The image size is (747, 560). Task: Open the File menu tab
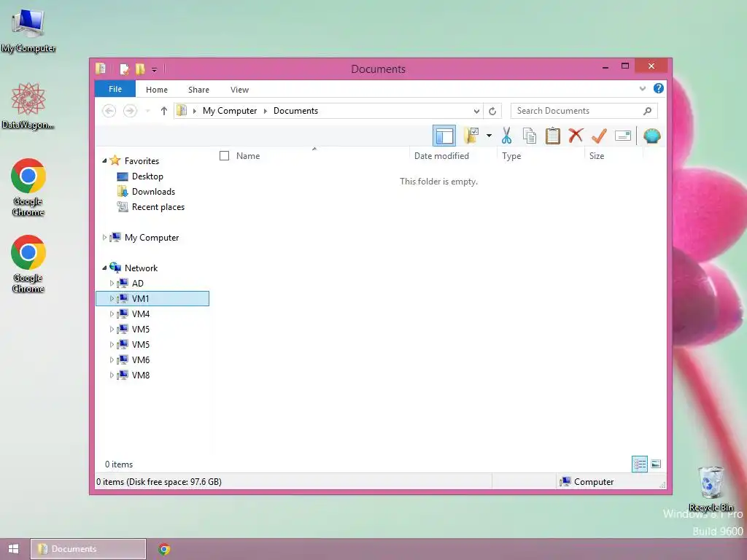115,89
